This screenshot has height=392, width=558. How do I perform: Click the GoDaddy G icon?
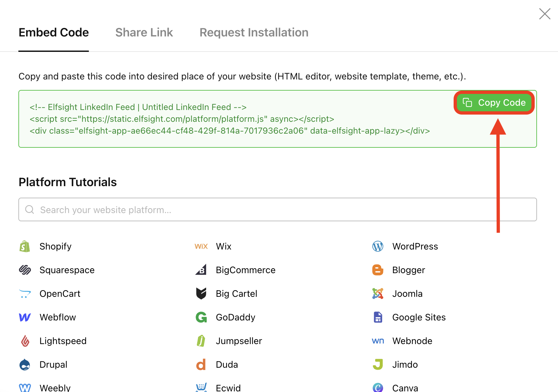click(x=201, y=317)
